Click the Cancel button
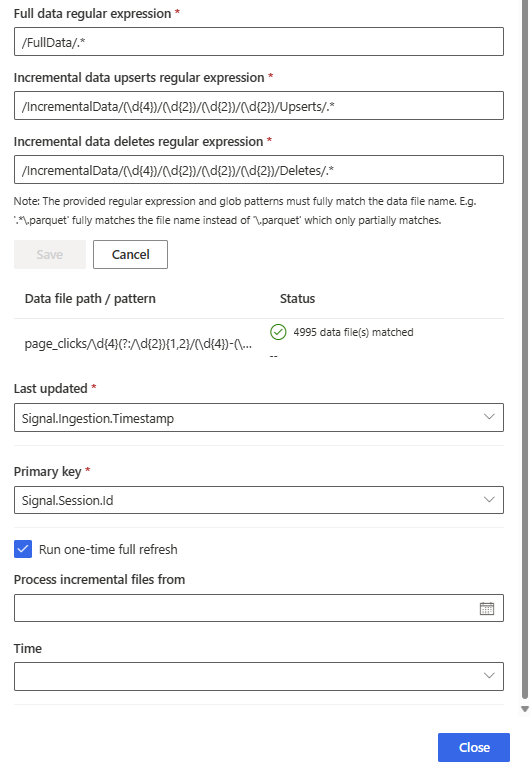The height and width of the screenshot is (762, 530). click(130, 254)
